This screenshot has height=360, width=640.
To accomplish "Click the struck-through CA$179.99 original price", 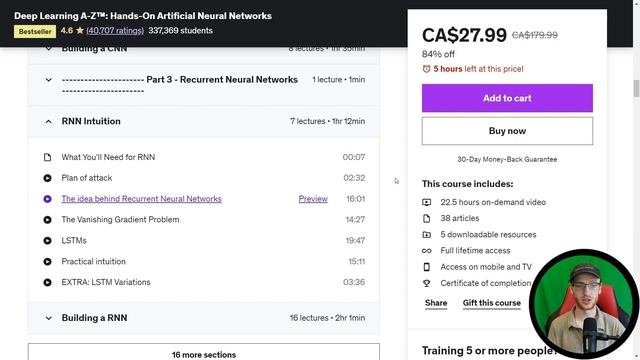I will point(535,35).
